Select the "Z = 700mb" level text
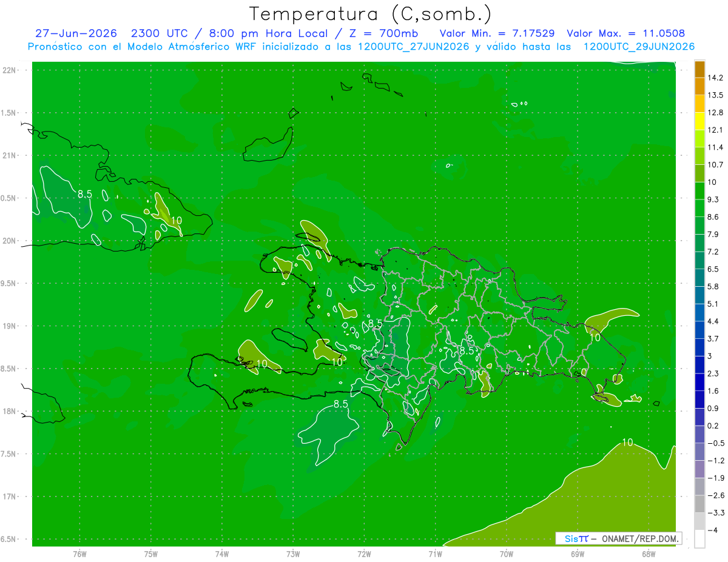The width and height of the screenshot is (728, 562). (383, 33)
